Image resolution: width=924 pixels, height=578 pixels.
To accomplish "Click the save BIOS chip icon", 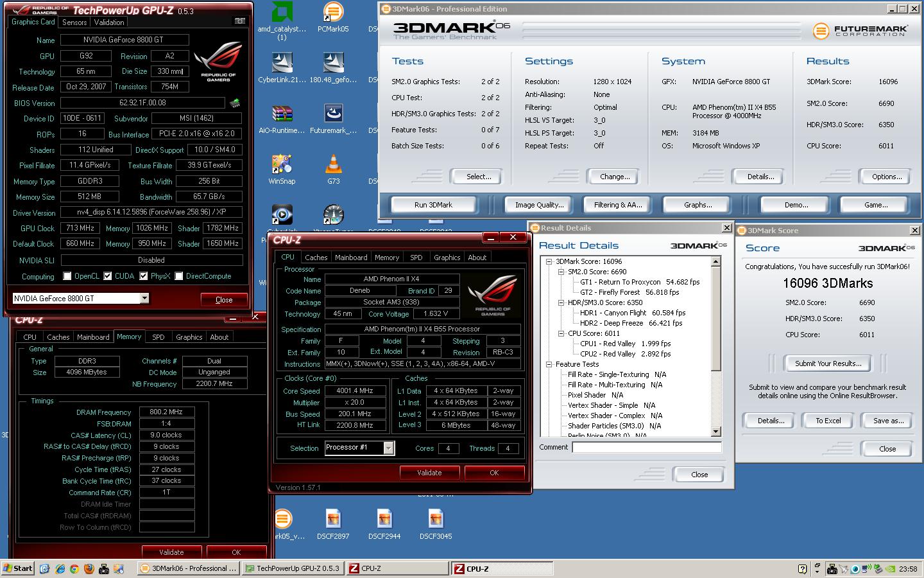I will 235,103.
